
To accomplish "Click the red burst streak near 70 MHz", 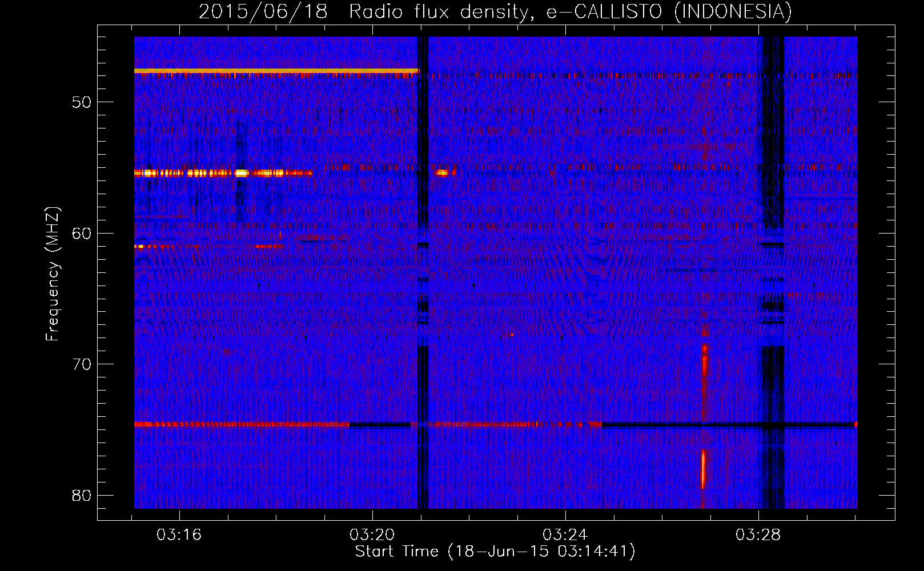I will 705,360.
